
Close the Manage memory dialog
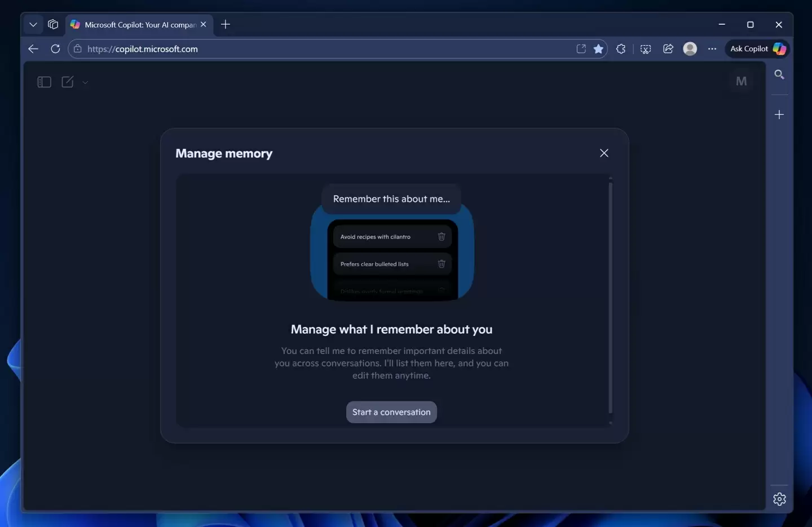click(604, 153)
